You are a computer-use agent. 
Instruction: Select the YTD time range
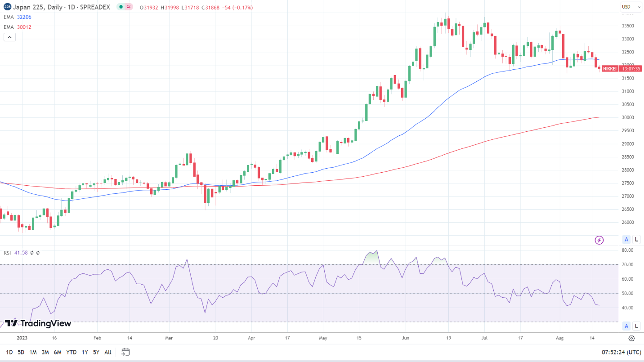(71, 352)
